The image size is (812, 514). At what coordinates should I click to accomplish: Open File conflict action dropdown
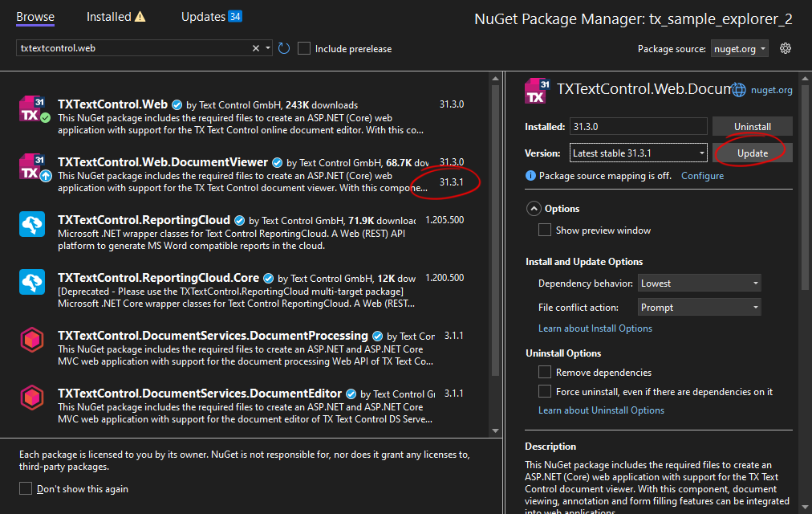click(699, 308)
